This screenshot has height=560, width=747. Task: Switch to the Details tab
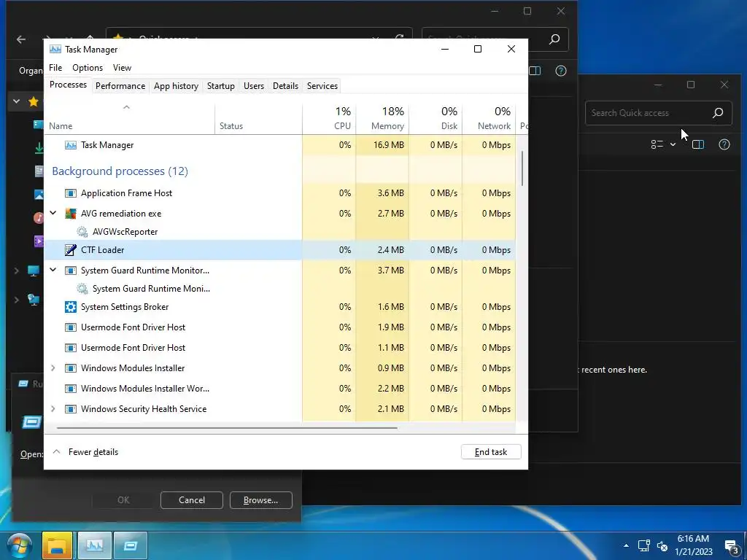(x=285, y=86)
